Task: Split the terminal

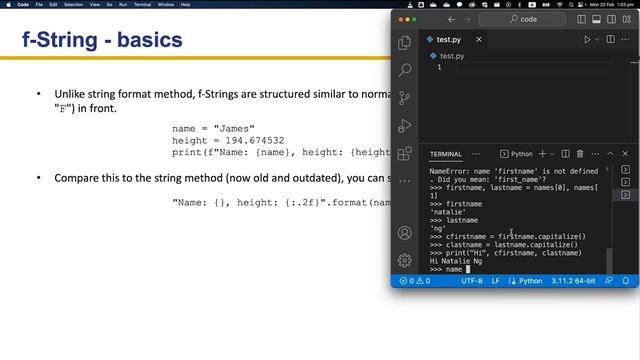Action: [565, 154]
